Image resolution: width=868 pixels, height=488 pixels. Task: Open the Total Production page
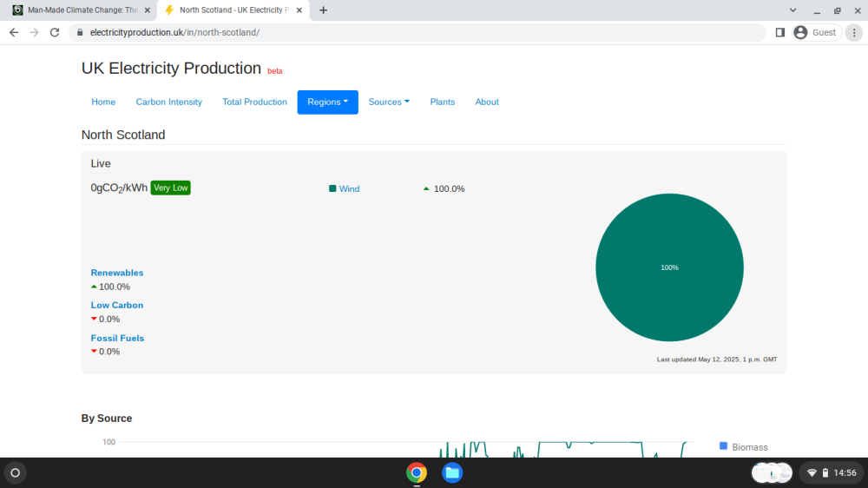(x=254, y=102)
